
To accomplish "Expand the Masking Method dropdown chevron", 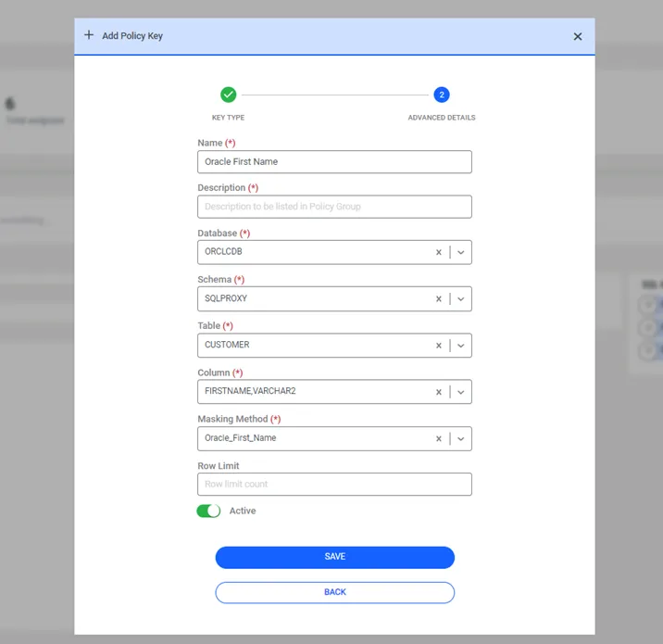I will point(461,438).
